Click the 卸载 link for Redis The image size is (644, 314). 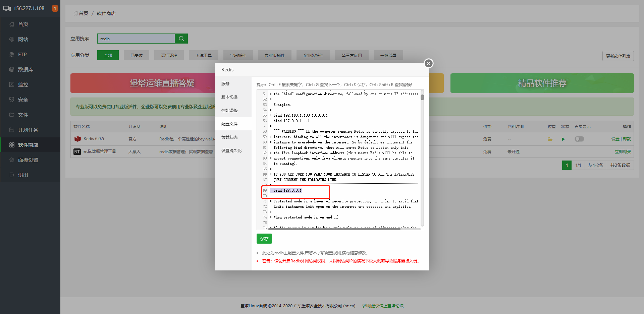[627, 139]
